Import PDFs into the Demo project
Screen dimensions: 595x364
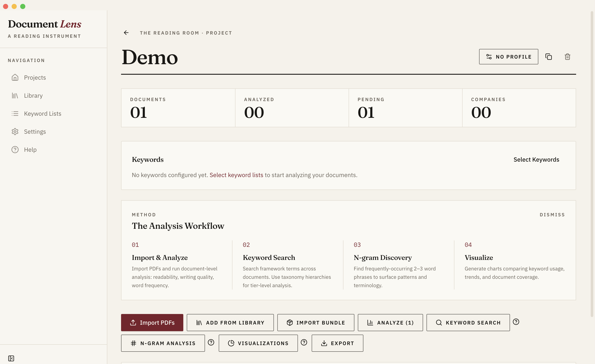(x=152, y=323)
